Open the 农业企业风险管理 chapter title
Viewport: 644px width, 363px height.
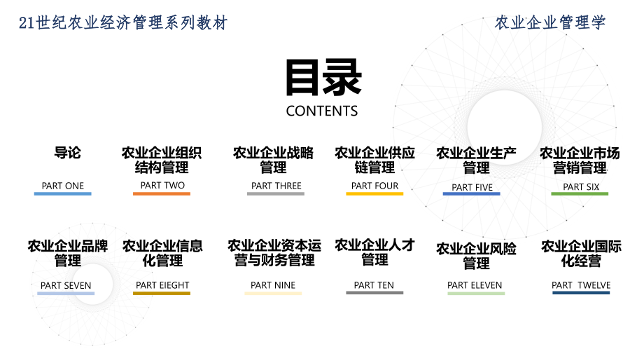pos(476,256)
